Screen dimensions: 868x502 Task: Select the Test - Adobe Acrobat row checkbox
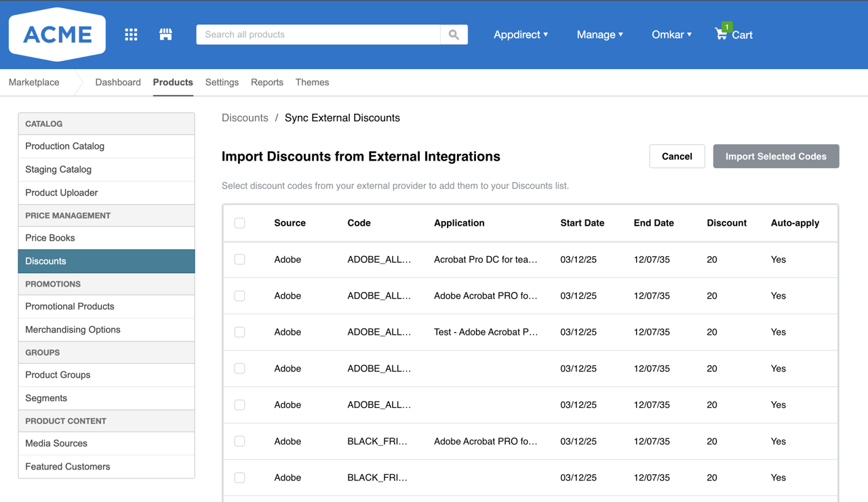coord(239,332)
